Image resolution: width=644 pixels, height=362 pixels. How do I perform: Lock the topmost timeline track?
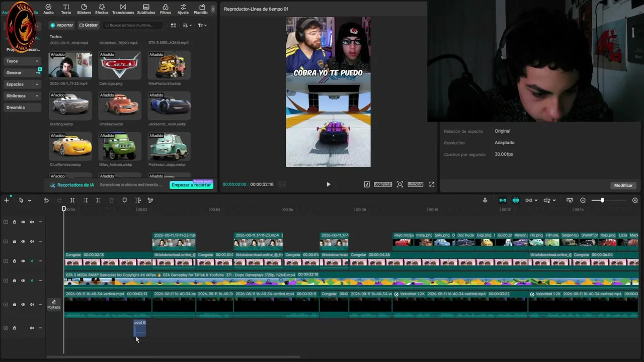(14, 222)
